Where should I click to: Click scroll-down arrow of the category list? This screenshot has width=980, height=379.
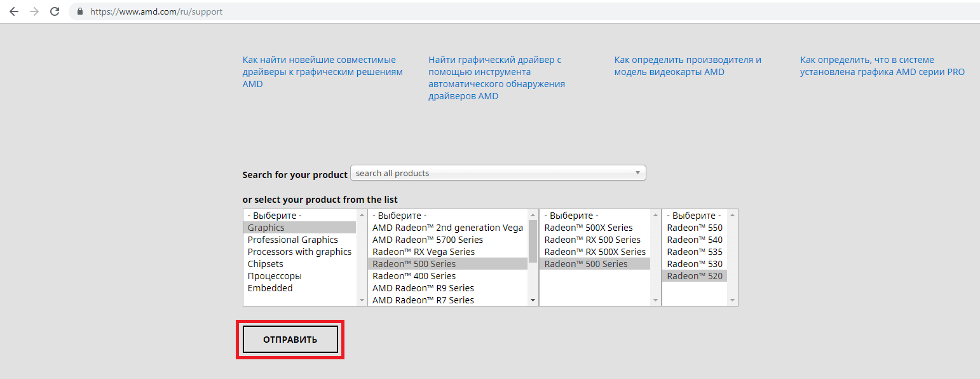click(x=362, y=300)
